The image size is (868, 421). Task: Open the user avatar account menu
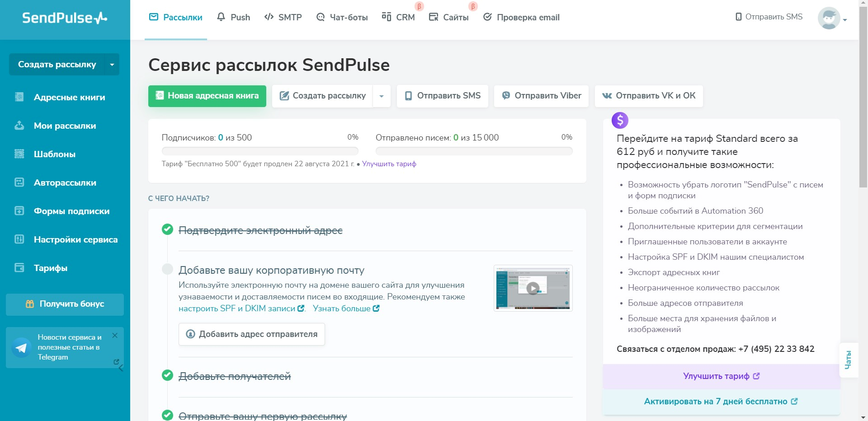[832, 19]
